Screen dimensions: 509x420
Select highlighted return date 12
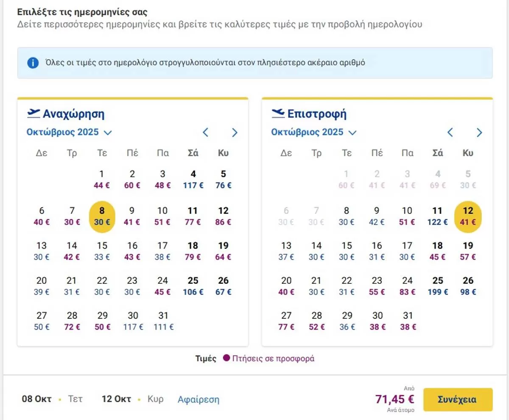click(467, 216)
